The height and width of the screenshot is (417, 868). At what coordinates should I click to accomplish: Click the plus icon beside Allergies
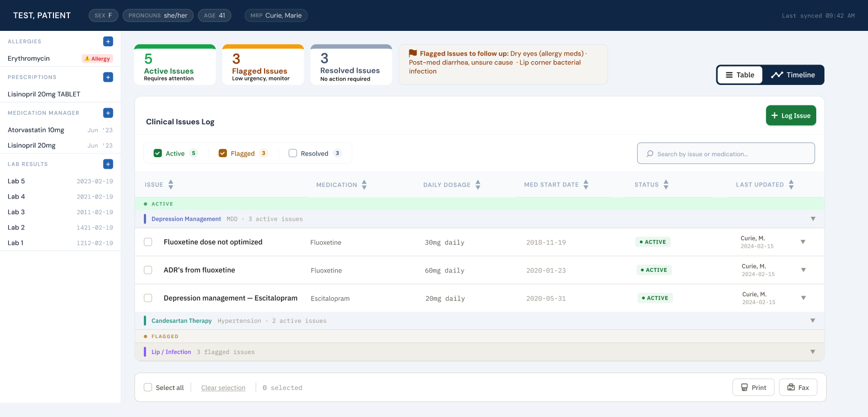(108, 41)
